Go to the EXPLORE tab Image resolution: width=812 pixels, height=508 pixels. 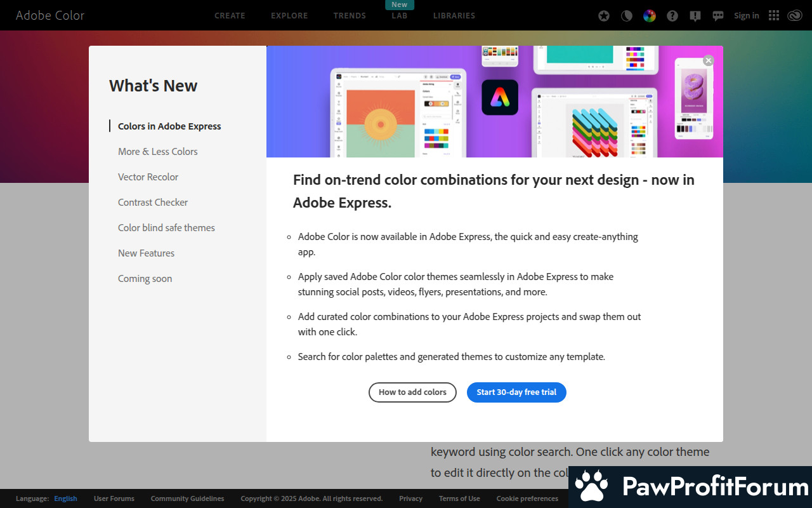point(289,16)
